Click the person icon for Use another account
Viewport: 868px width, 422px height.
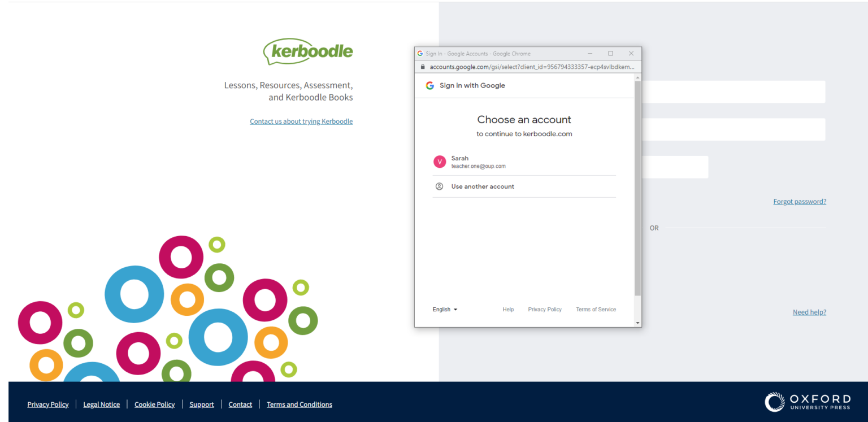[x=439, y=186]
